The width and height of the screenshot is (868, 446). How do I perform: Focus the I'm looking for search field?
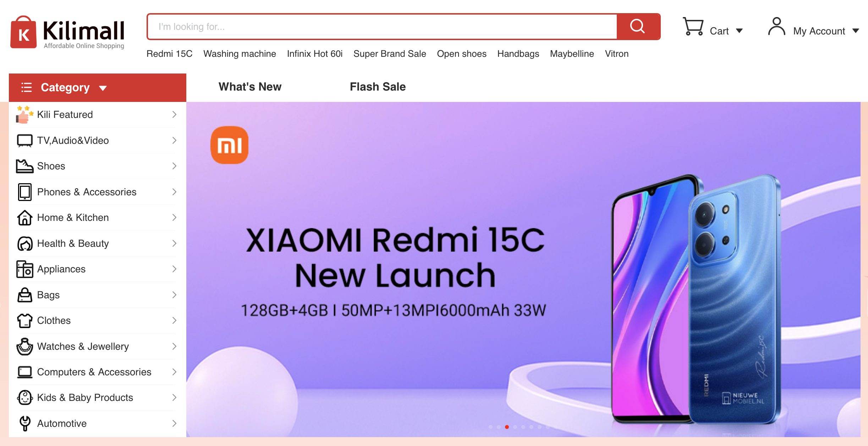383,27
